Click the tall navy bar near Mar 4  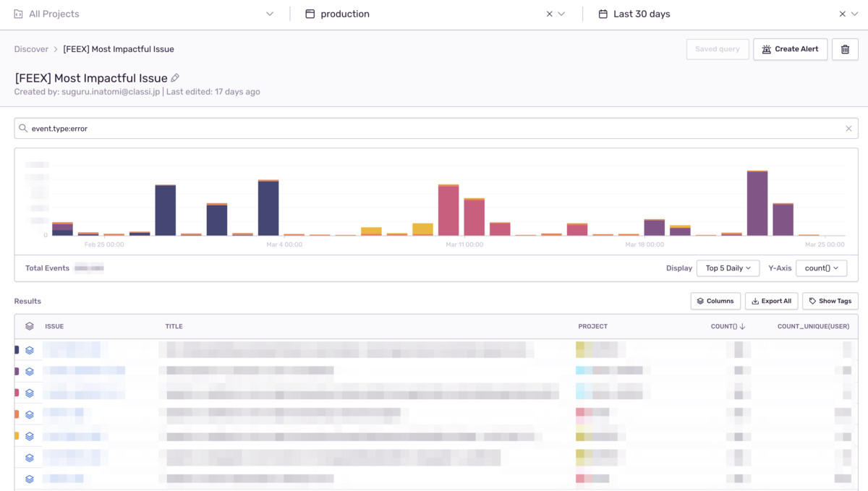(x=268, y=208)
